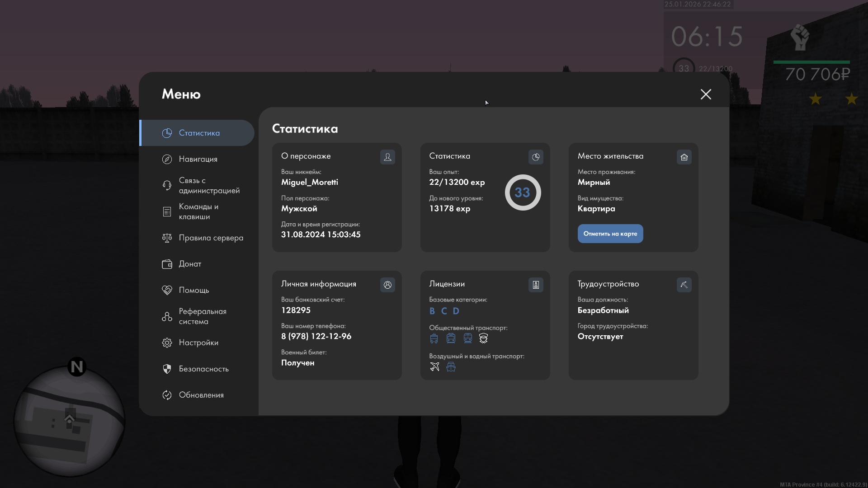Image resolution: width=868 pixels, height=488 pixels.
Task: Open Связь с администрацией section
Action: (209, 185)
